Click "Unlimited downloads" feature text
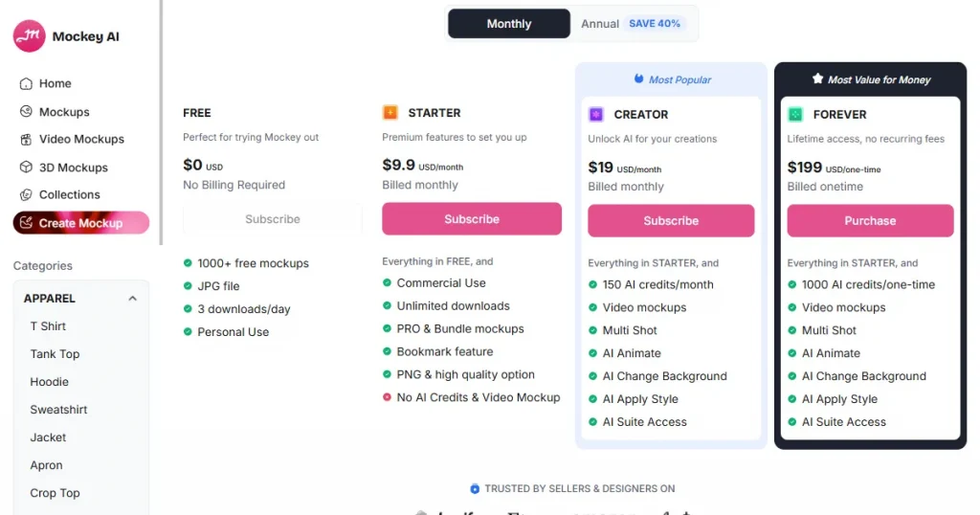The width and height of the screenshot is (980, 515). point(453,305)
